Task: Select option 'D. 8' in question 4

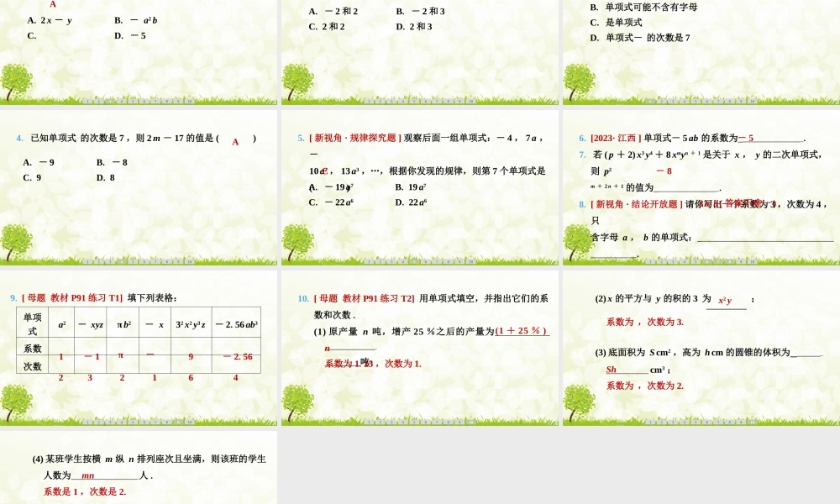Action: point(106,178)
